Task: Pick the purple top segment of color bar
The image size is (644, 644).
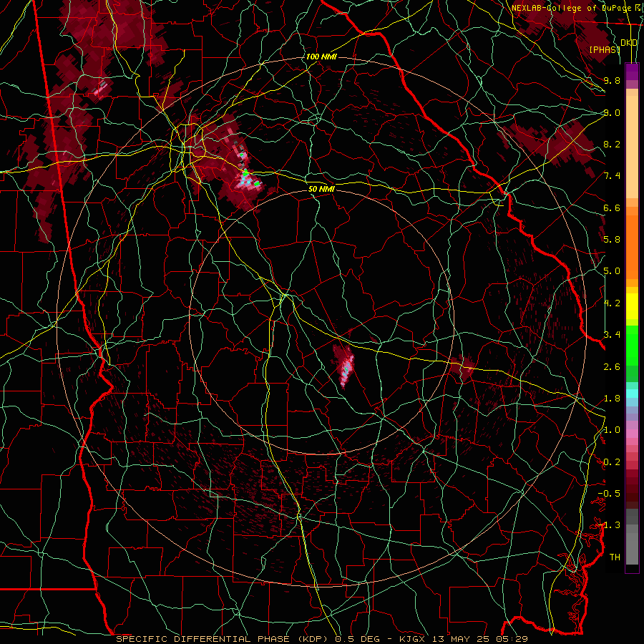Action: [632, 72]
